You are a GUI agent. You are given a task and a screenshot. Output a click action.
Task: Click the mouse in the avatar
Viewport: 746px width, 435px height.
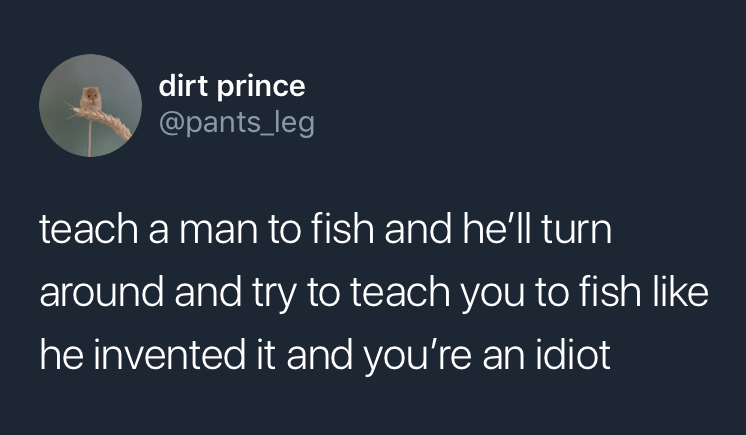point(91,98)
